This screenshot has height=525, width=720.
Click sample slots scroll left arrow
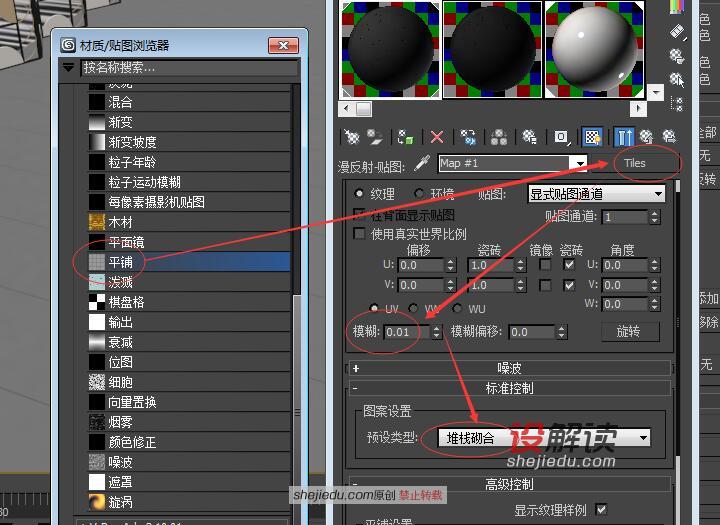tap(346, 109)
